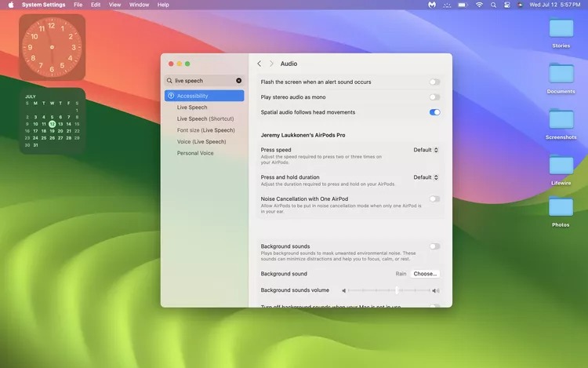Click the menu bar icon left of the battery

447,5
